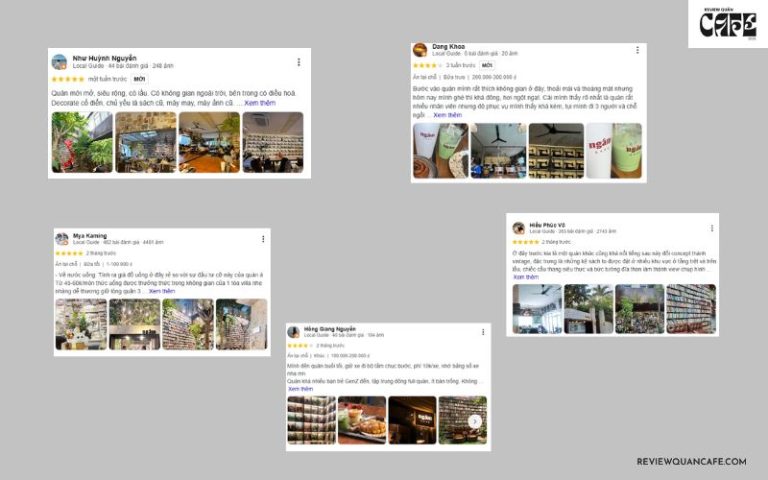Image resolution: width=768 pixels, height=480 pixels.
Task: Click next arrow on Hồng Giang photo carousel
Action: tap(474, 421)
